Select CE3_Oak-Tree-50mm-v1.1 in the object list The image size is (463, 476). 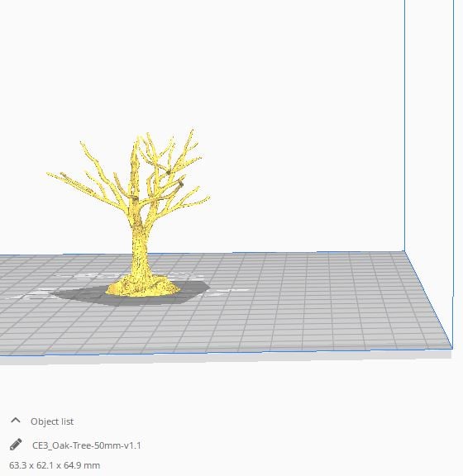tap(87, 445)
